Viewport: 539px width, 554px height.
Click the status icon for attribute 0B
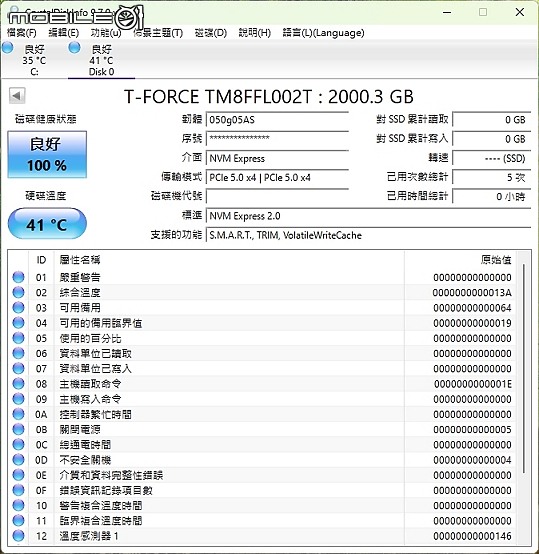click(x=18, y=429)
